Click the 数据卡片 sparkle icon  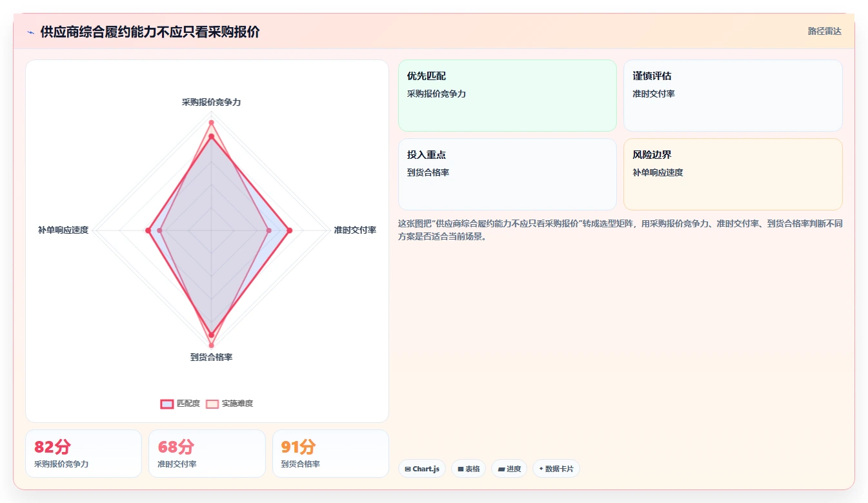pos(541,469)
